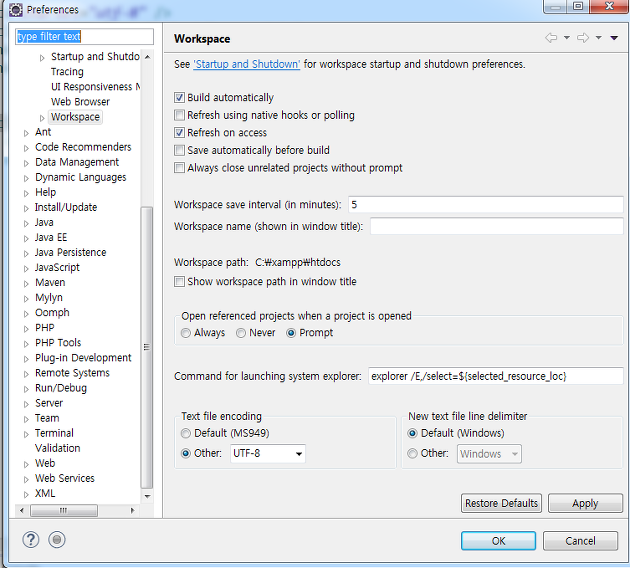Expand the Startup and Shutdown tree node

click(x=42, y=58)
